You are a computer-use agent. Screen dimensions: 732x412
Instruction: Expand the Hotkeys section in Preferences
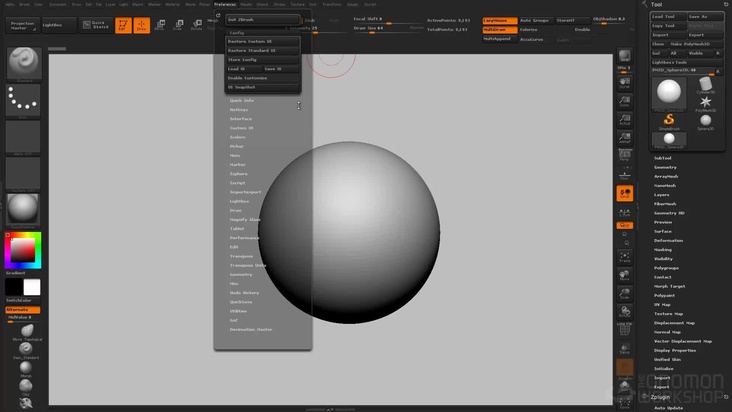point(239,110)
